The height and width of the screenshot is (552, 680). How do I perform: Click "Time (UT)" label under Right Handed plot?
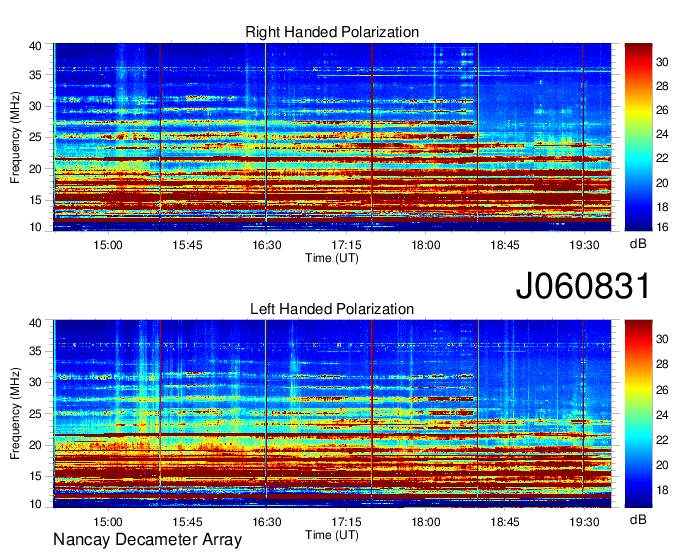332,258
